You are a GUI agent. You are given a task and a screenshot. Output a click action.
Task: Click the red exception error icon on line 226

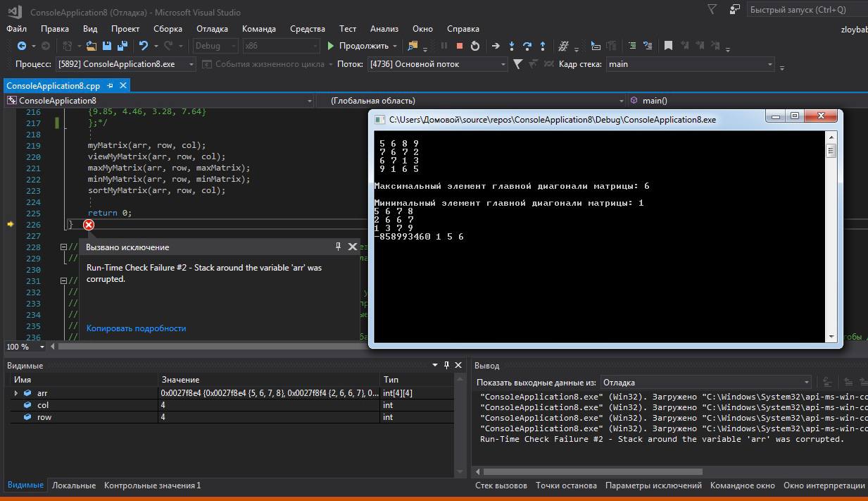point(89,225)
